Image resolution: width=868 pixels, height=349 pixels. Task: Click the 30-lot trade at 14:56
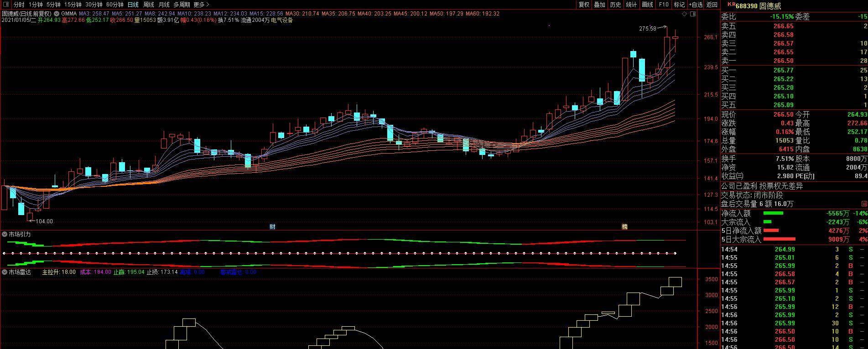pos(794,323)
